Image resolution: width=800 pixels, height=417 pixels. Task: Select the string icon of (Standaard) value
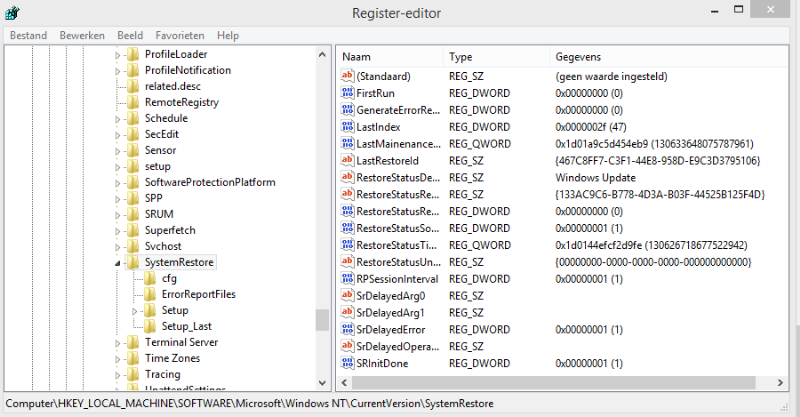pos(347,76)
